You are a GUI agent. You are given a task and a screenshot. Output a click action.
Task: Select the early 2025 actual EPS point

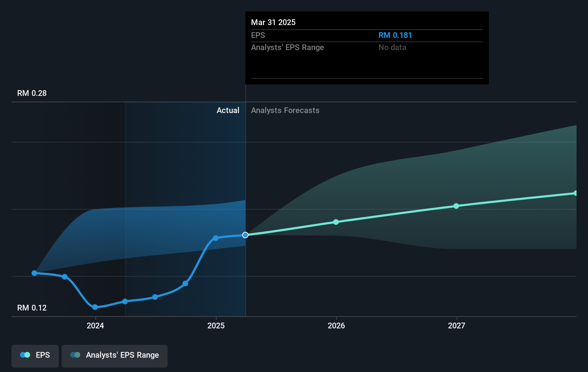point(216,238)
